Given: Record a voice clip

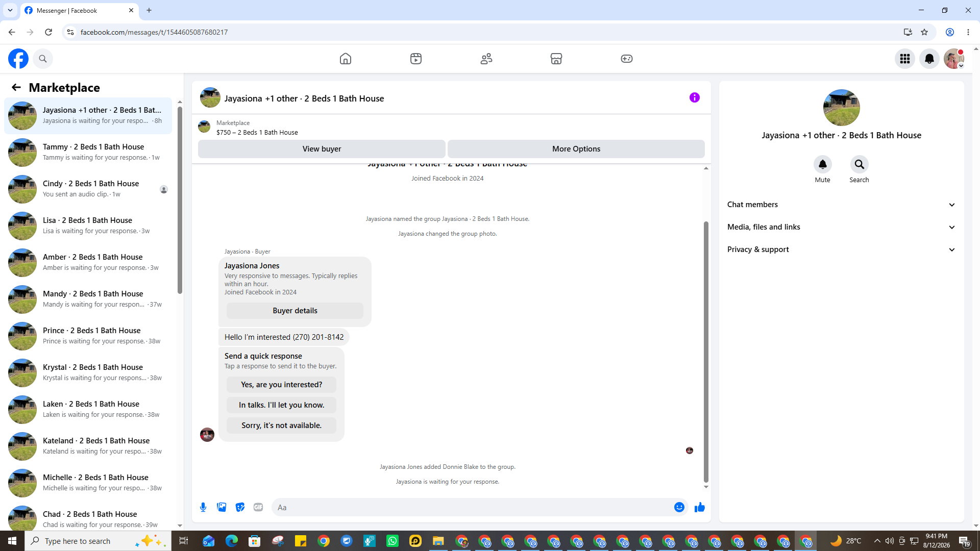Looking at the screenshot, I should pyautogui.click(x=203, y=507).
